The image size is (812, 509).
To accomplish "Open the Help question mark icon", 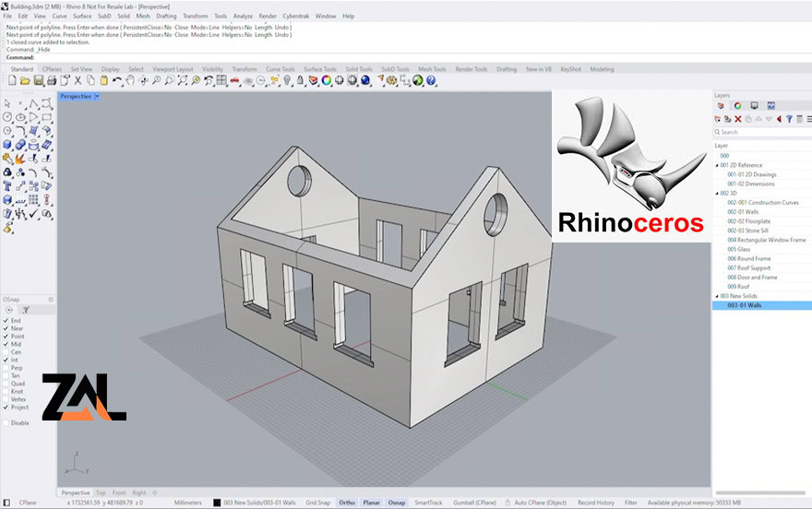I will point(431,81).
